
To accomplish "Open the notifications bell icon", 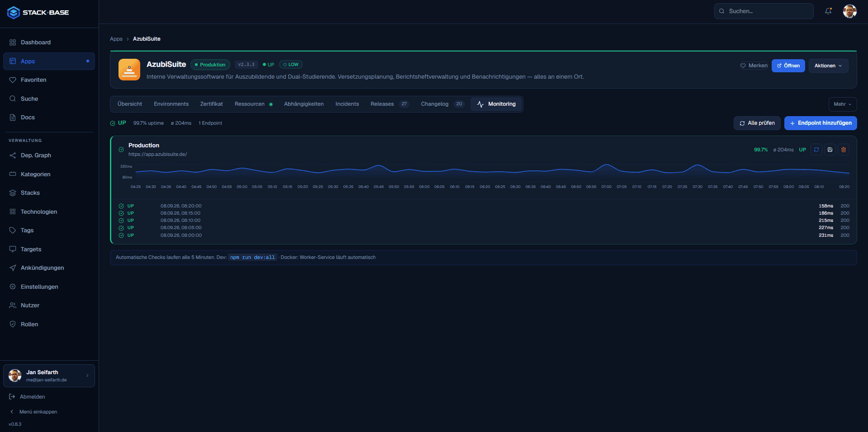I will tap(828, 11).
